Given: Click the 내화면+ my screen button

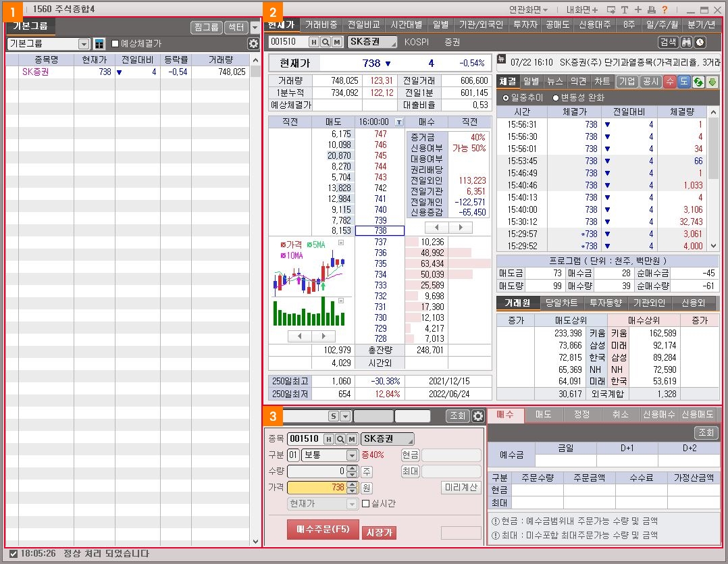Looking at the screenshot, I should coord(582,9).
